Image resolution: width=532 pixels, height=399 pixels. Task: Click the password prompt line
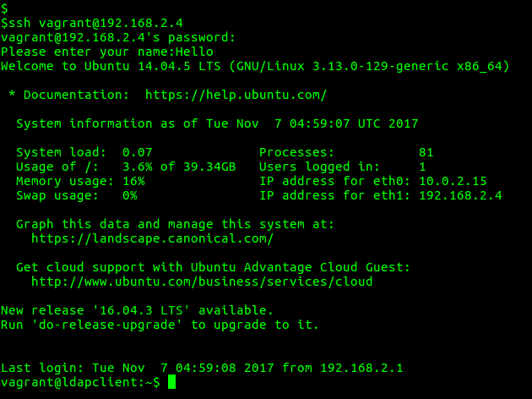(118, 37)
